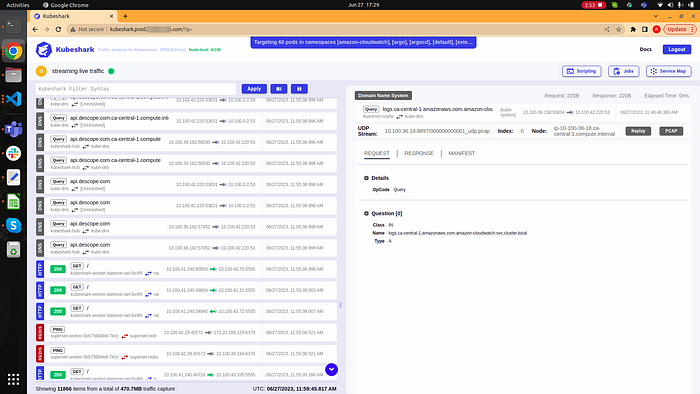This screenshot has height=394, width=700.
Task: Select first api.descope.com DNS query from kube-dns
Action: [x=186, y=184]
